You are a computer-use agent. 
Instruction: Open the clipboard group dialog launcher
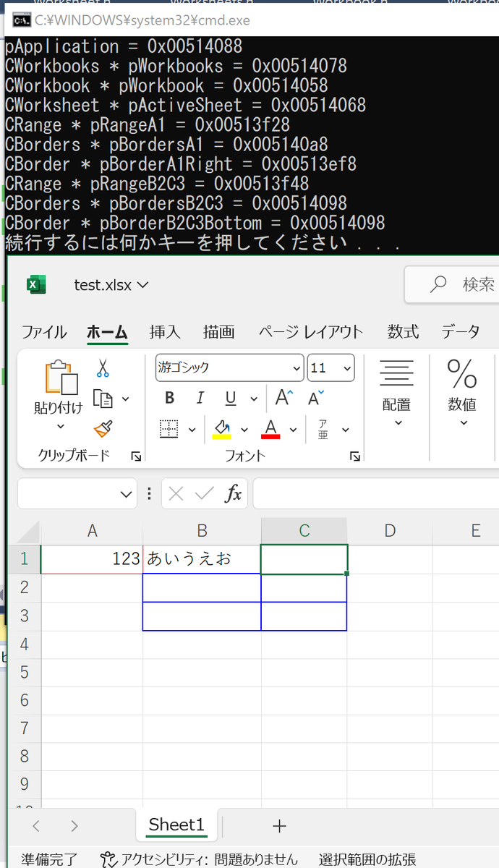click(x=135, y=456)
